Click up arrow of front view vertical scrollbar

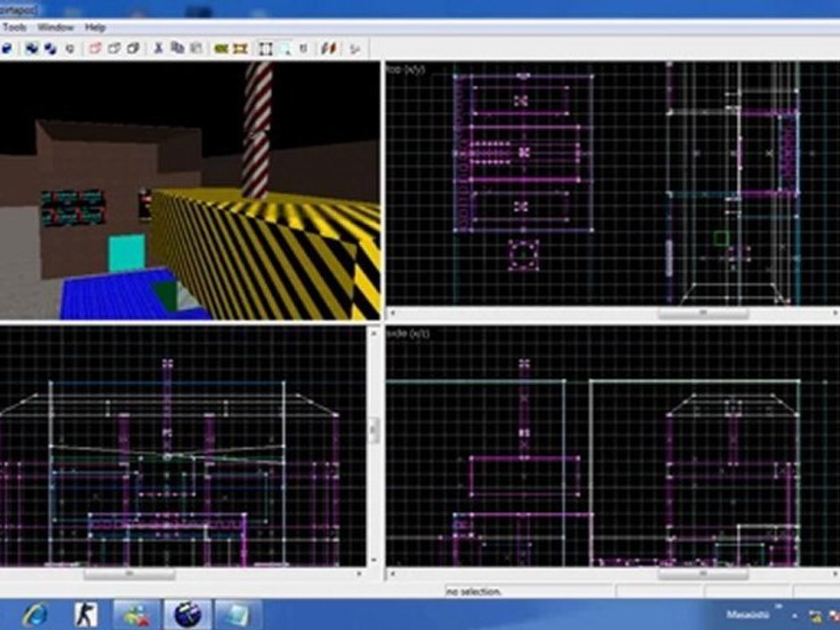[374, 333]
